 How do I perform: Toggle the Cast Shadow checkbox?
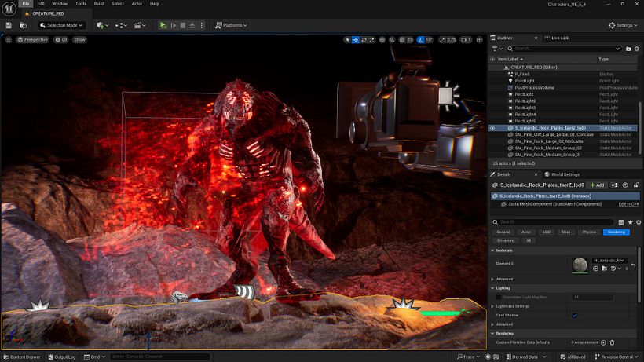[574, 315]
